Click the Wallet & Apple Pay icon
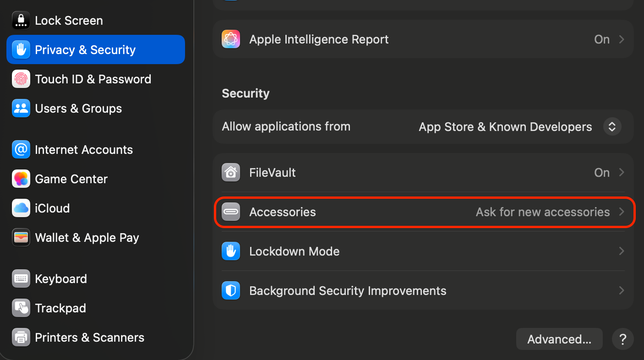Image resolution: width=644 pixels, height=360 pixels. click(21, 238)
